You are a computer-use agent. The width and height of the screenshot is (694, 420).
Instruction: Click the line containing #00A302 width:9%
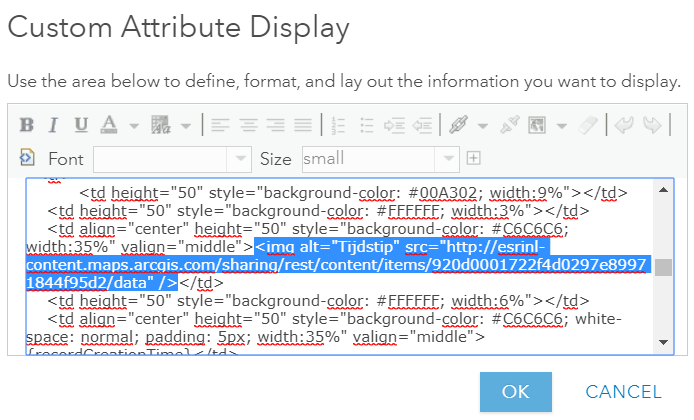pyautogui.click(x=353, y=193)
